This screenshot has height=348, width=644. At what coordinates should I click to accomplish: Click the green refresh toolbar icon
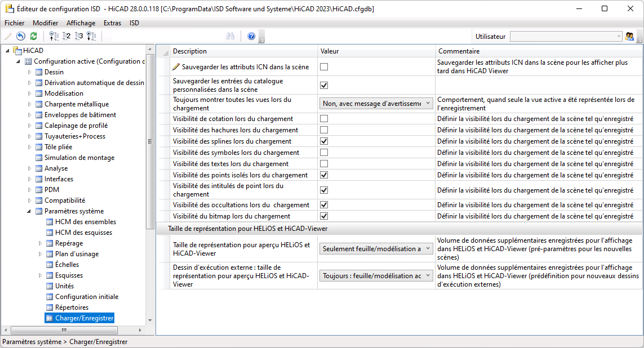[x=33, y=37]
